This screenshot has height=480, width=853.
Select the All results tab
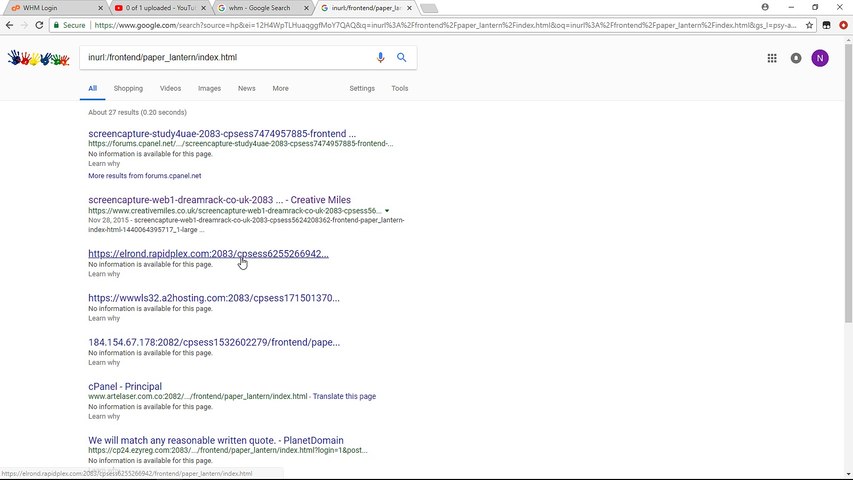click(92, 88)
